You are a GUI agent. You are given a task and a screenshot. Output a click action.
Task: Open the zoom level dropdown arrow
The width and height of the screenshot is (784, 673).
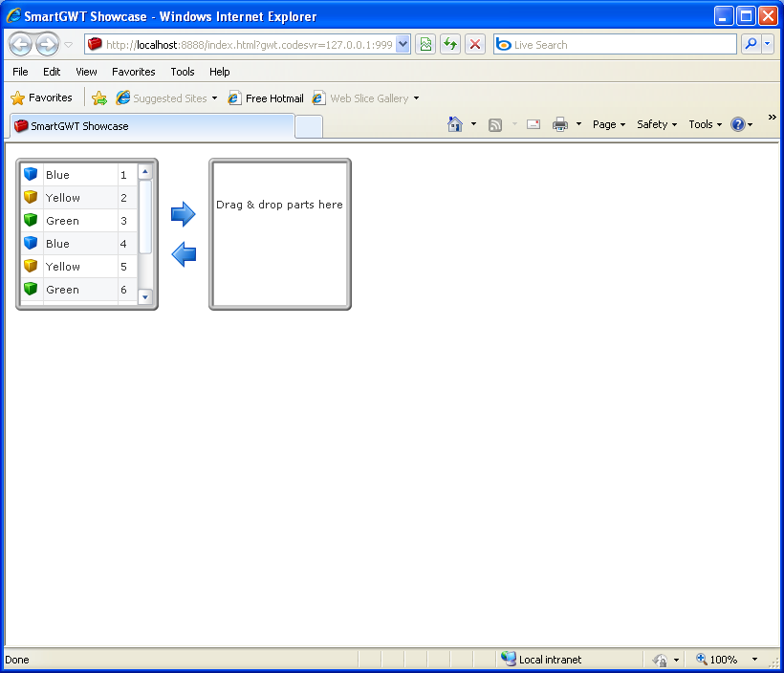tap(754, 660)
